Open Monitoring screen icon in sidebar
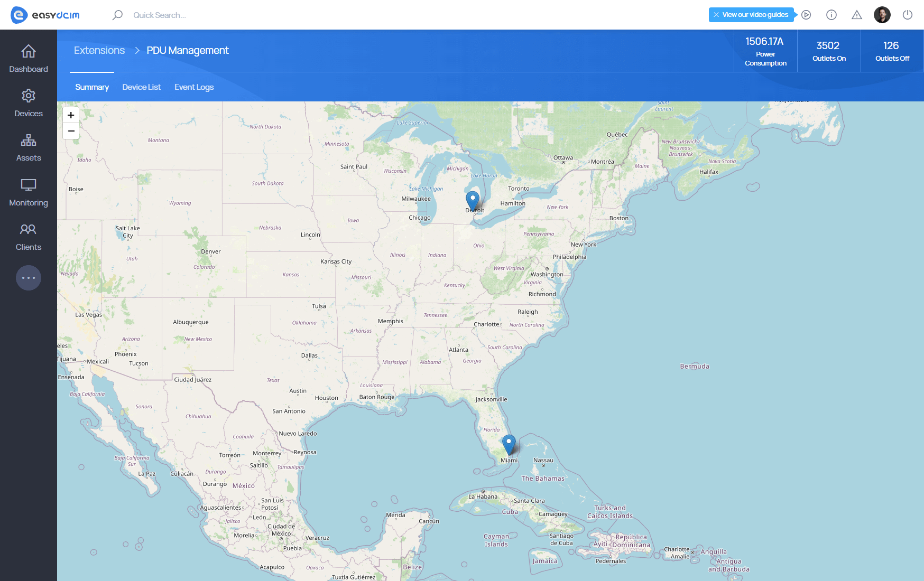Screen dimensions: 924x581 coord(29,185)
